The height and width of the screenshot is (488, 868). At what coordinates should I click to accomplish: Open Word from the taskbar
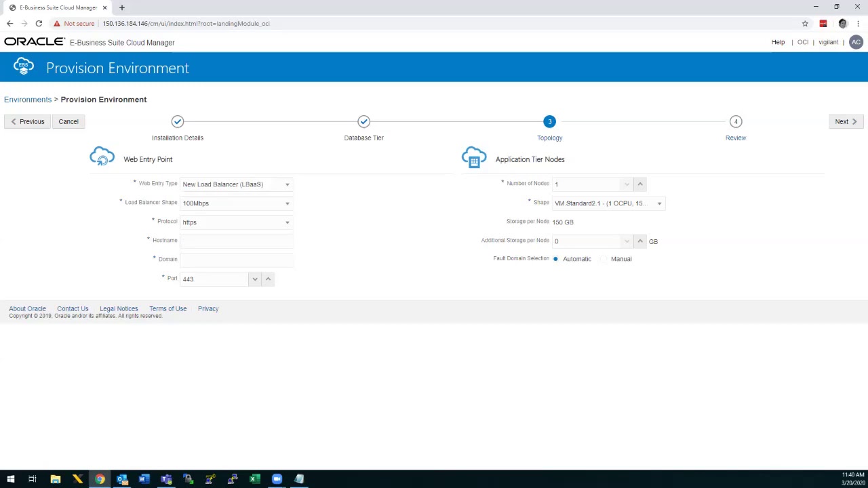144,479
